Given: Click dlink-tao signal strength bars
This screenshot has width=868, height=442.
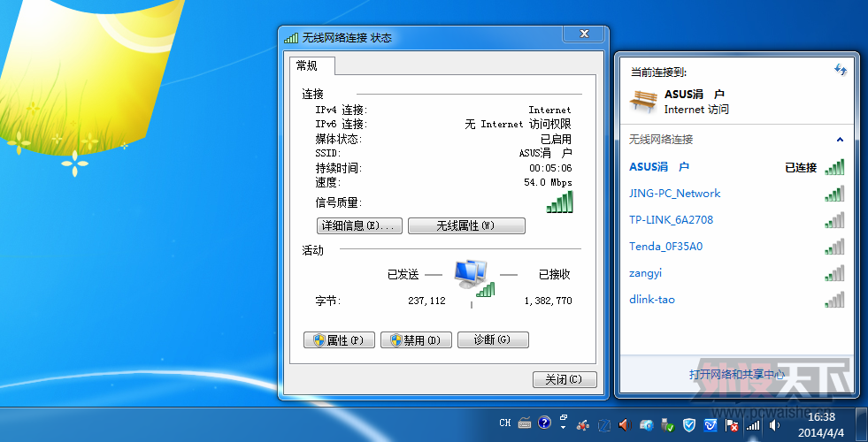Looking at the screenshot, I should point(834,300).
